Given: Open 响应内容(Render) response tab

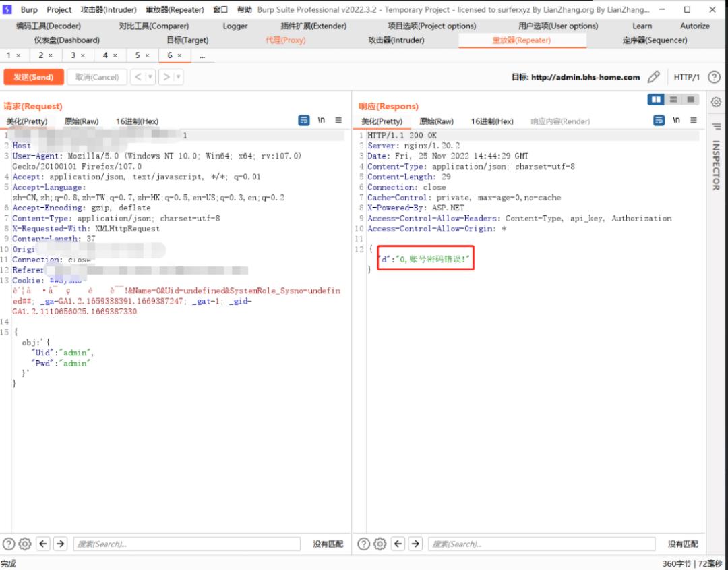Looking at the screenshot, I should click(560, 121).
